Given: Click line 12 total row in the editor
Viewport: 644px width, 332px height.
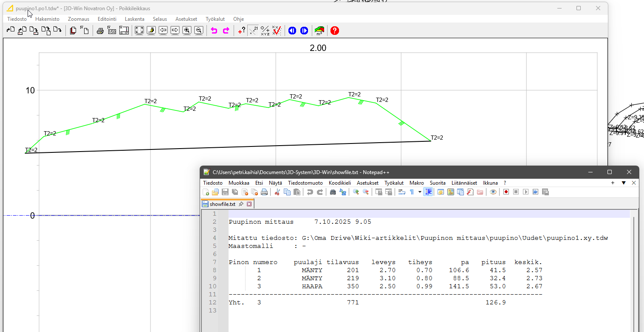Looking at the screenshot, I should tap(297, 303).
